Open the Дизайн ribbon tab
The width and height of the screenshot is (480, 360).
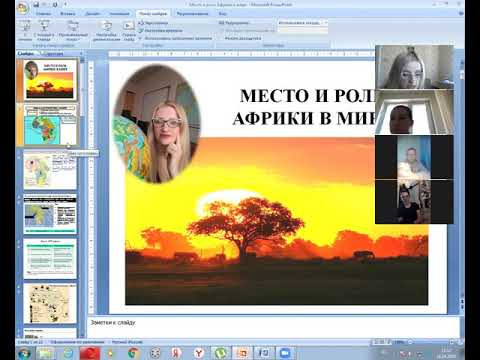[x=92, y=14]
